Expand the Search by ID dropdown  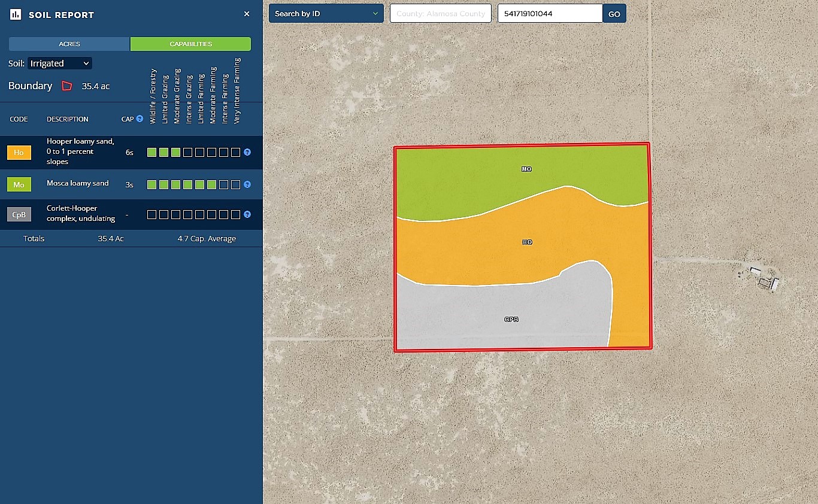pyautogui.click(x=326, y=14)
